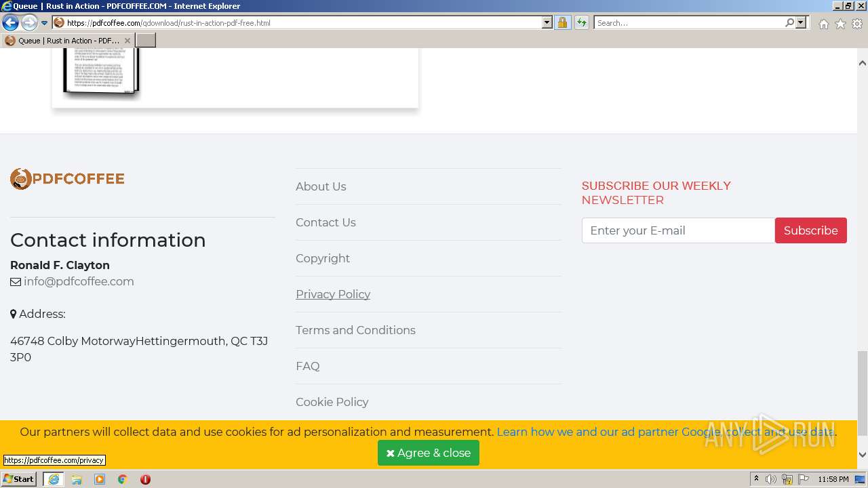Open the Copyright link
Viewport: 868px width, 488px height.
click(x=323, y=258)
